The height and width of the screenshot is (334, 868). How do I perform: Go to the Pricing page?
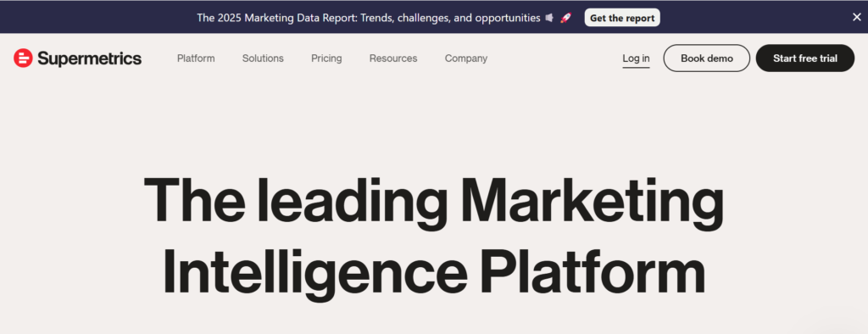[x=326, y=58]
